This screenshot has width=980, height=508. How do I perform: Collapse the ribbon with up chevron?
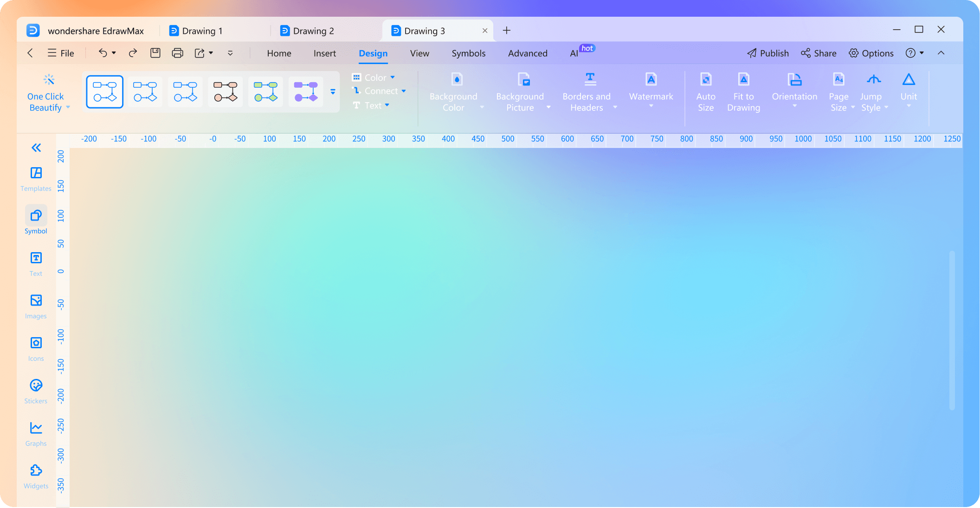point(941,53)
